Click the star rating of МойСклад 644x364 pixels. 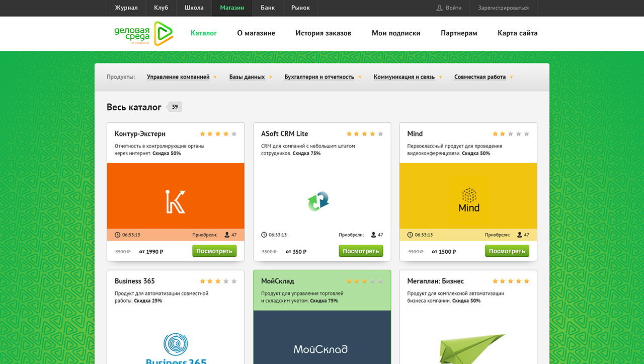pyautogui.click(x=365, y=281)
